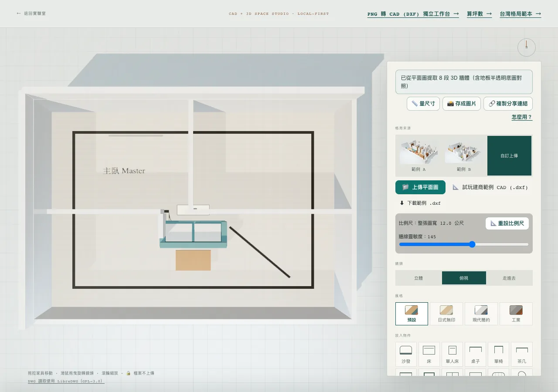Image resolution: width=558 pixels, height=392 pixels.
Task: Load the 範例 B layout thumbnail
Action: point(464,155)
